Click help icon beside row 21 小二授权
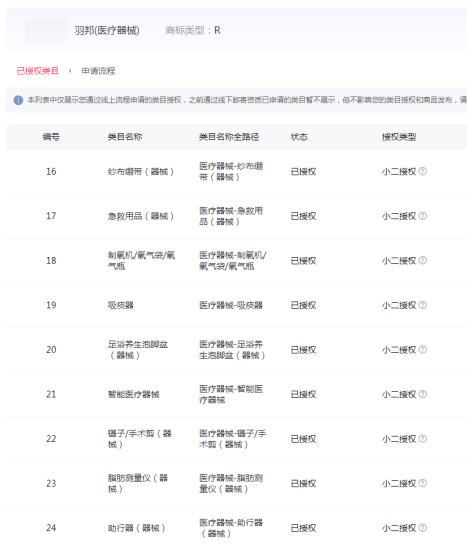Viewport: 467px width, 550px height. pos(423,394)
